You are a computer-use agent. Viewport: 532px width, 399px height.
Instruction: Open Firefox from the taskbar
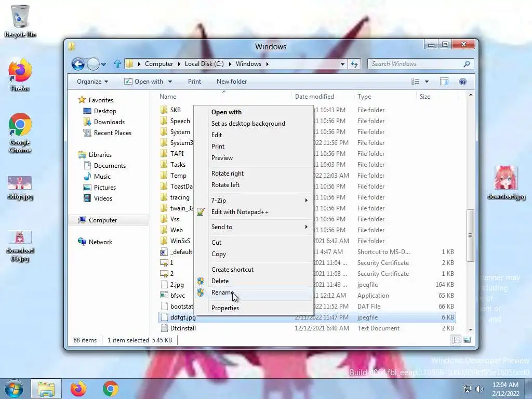(78, 389)
